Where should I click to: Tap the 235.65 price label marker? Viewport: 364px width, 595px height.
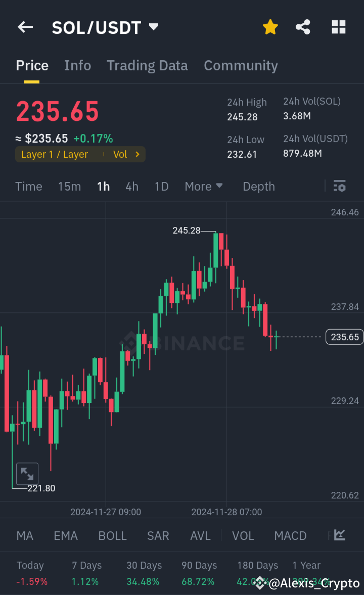(x=344, y=337)
